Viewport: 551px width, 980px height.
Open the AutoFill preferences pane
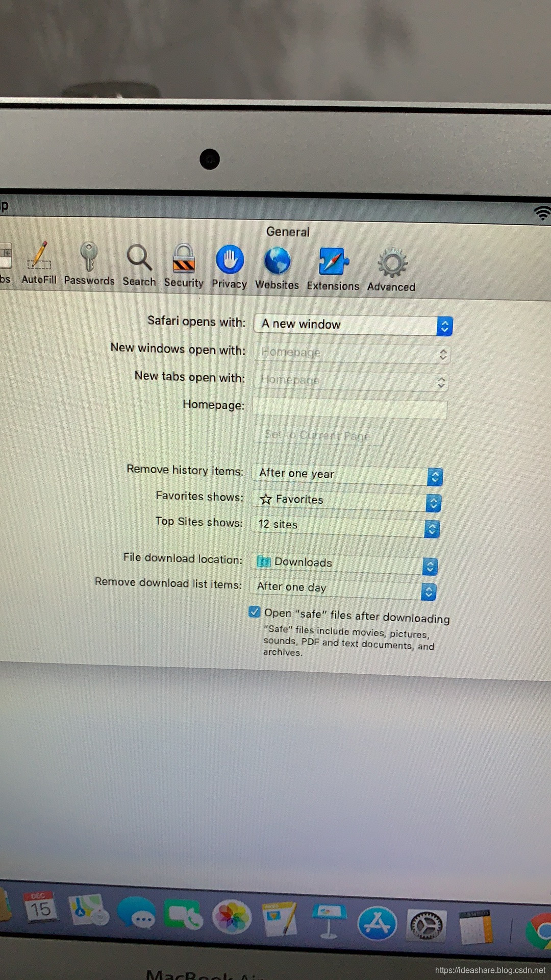(x=39, y=263)
